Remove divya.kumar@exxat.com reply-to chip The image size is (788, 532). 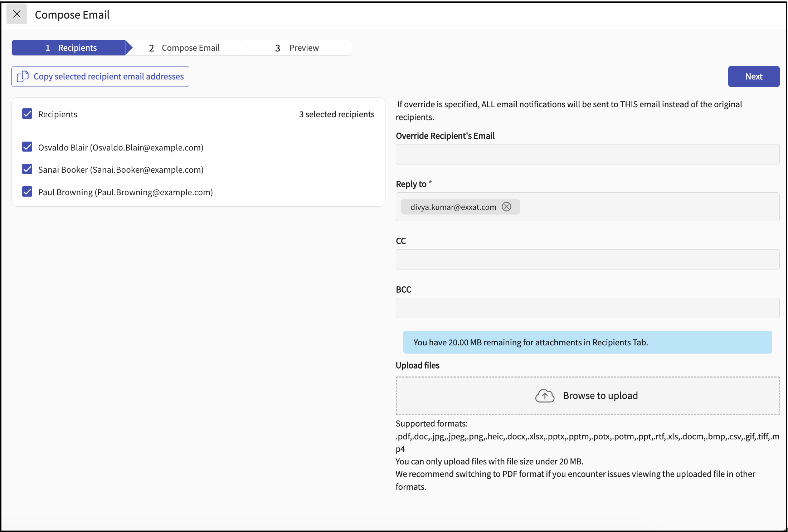click(506, 207)
